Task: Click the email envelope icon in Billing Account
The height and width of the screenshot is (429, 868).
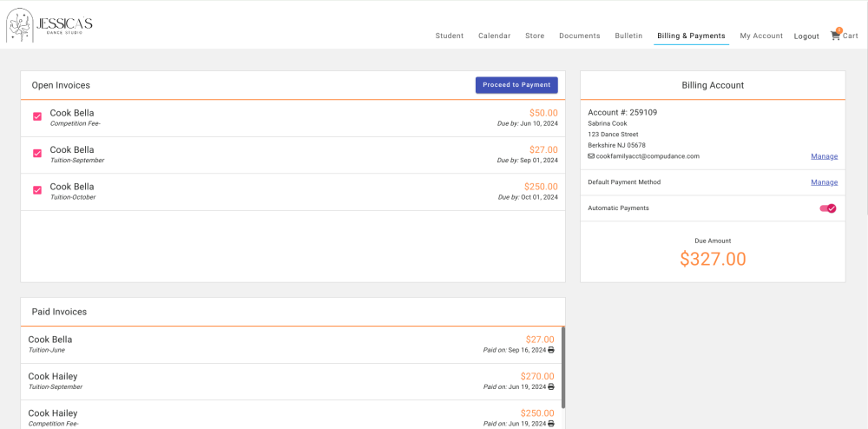Action: [x=591, y=156]
